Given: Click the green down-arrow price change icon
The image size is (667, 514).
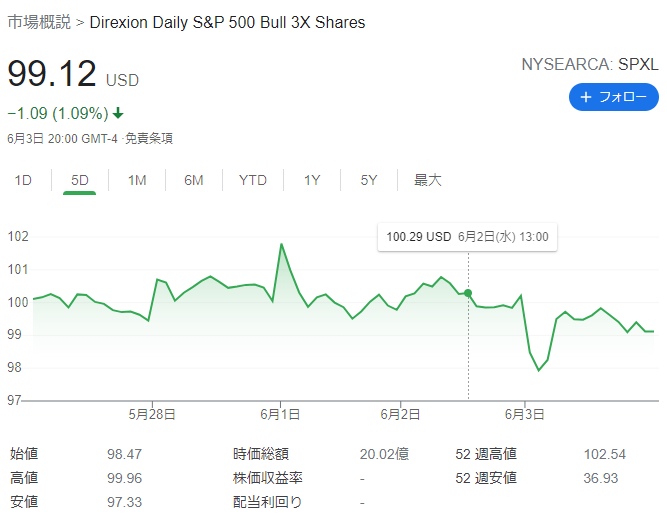Looking at the screenshot, I should pyautogui.click(x=118, y=113).
